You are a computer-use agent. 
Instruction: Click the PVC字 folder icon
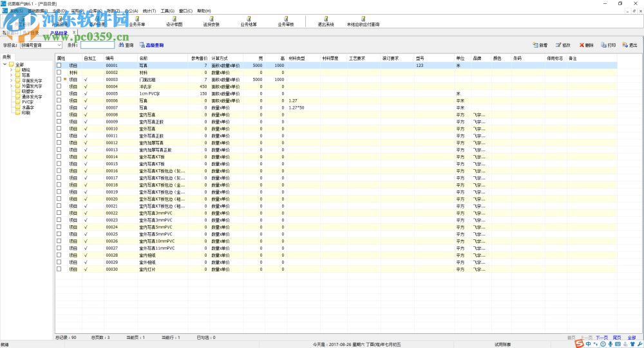pos(17,102)
